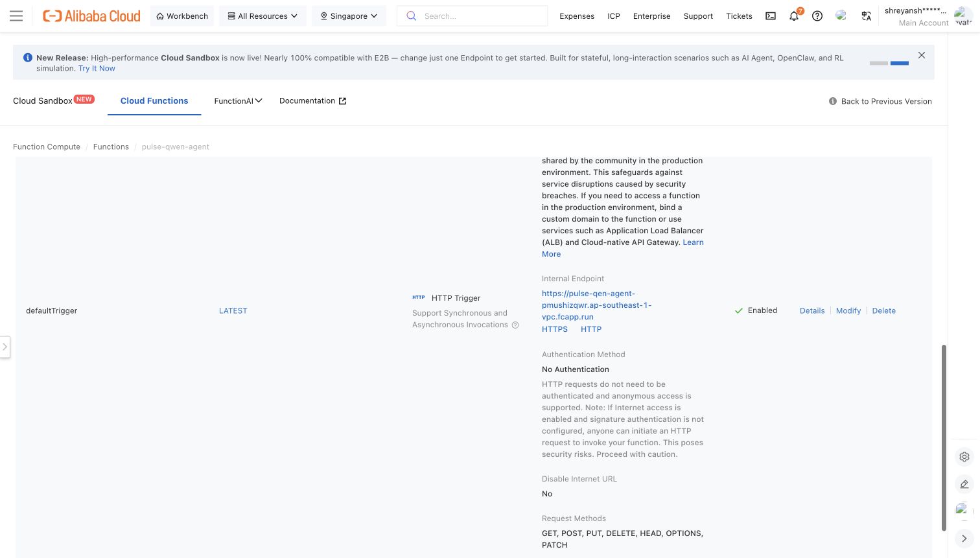This screenshot has height=558, width=980.
Task: Open the LATEST version link
Action: (233, 311)
